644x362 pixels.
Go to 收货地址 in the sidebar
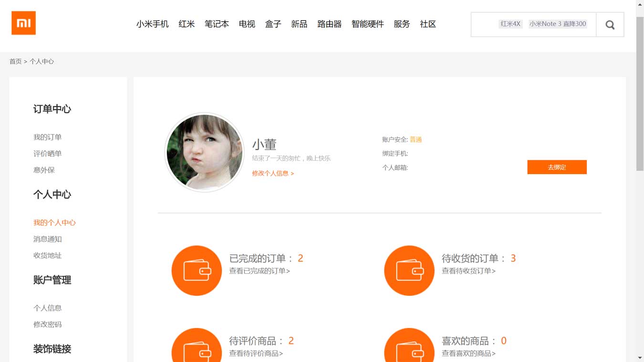tap(47, 255)
